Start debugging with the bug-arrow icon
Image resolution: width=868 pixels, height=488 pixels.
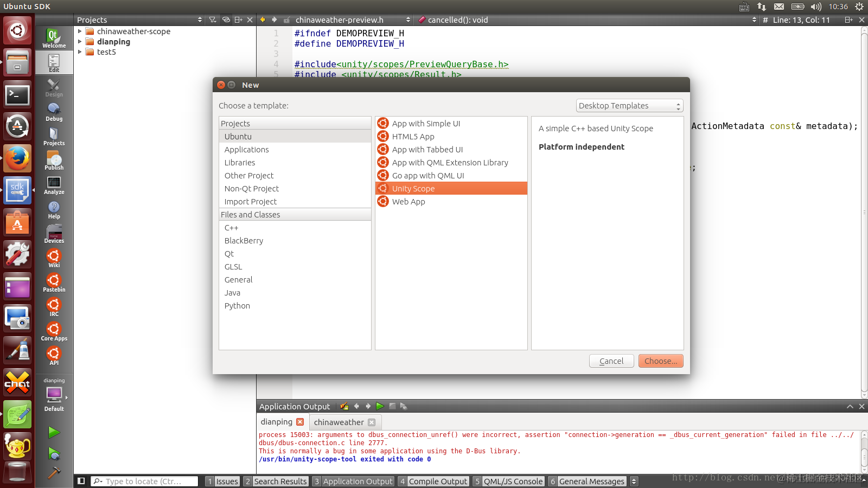click(54, 453)
